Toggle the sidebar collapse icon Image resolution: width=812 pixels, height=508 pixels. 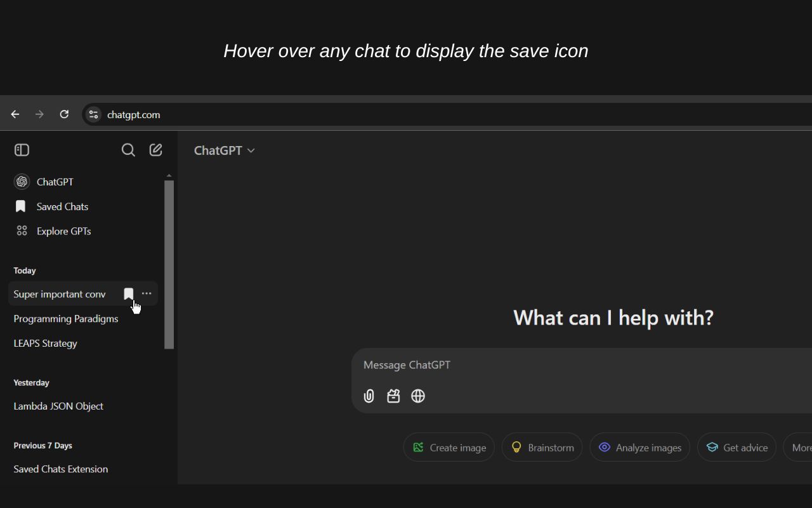[22, 150]
